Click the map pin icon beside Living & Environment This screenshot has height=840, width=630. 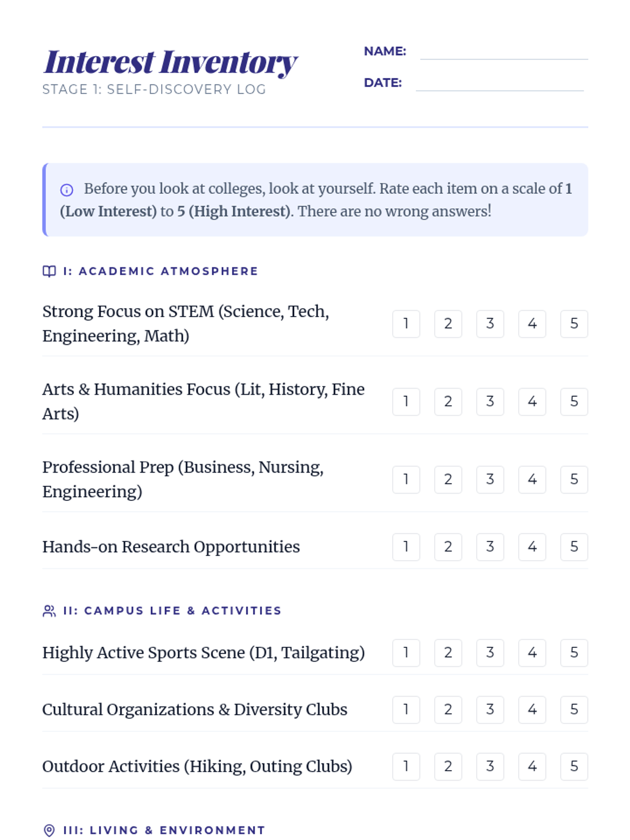pyautogui.click(x=49, y=831)
